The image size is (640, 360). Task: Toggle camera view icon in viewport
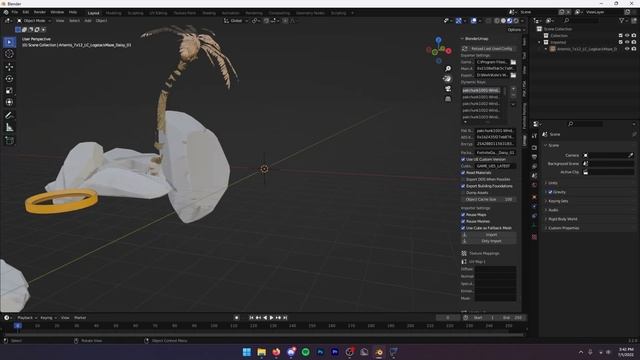point(448,89)
